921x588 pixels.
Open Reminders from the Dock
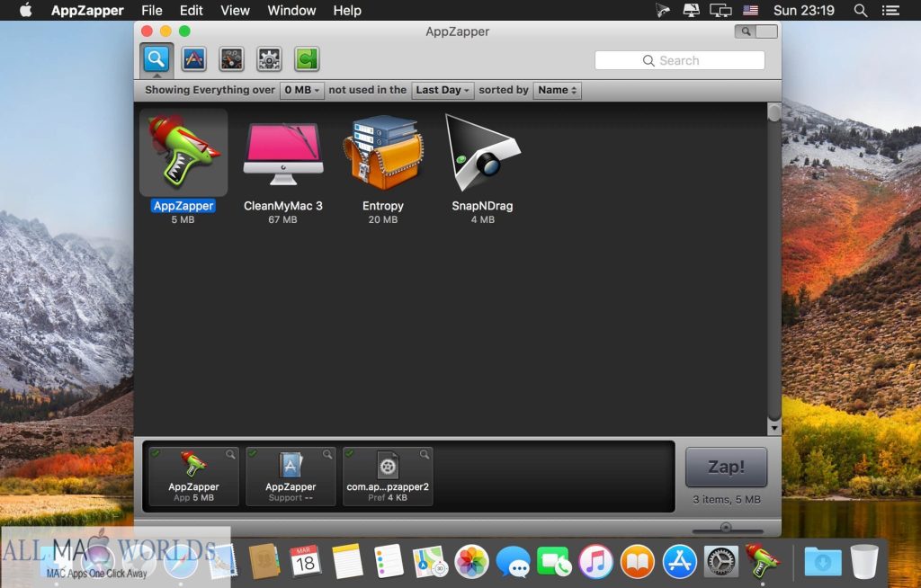[x=389, y=562]
